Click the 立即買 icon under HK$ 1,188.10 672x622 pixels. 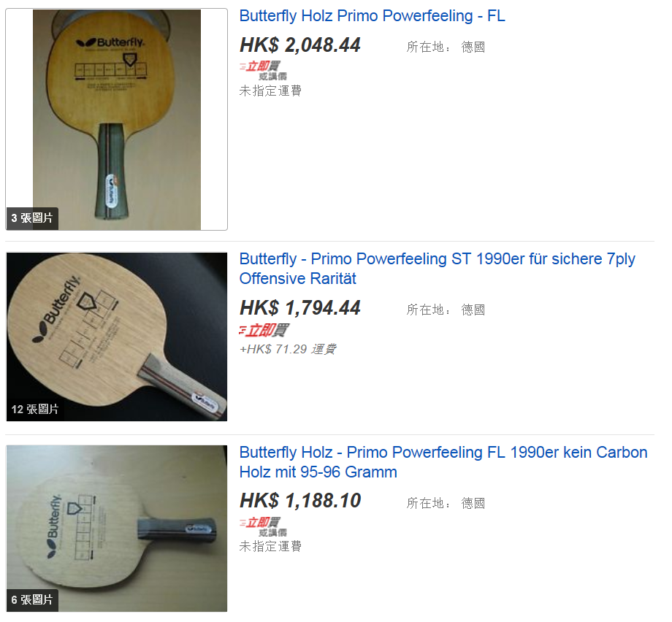click(x=260, y=523)
